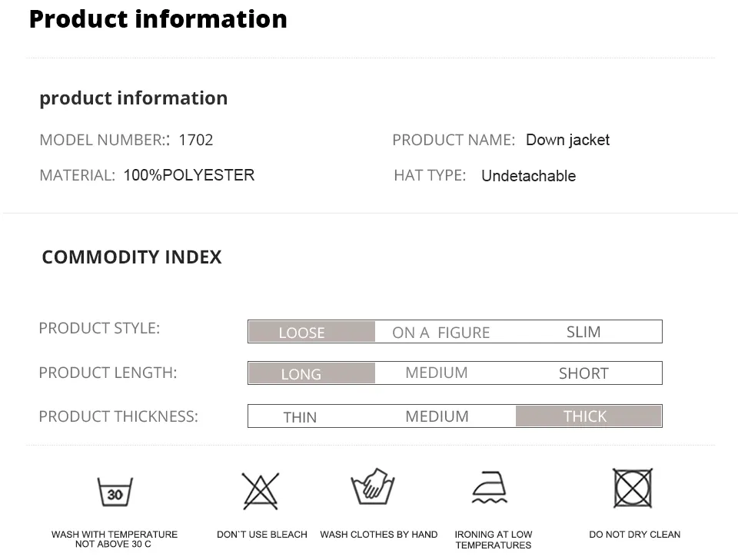738x560 pixels.
Task: Click the hand wash basin icon
Action: [373, 487]
